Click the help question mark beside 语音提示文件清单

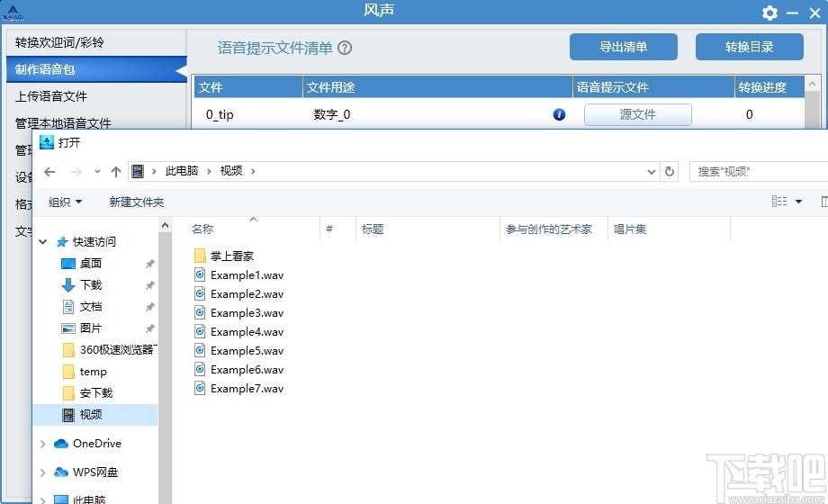tap(345, 48)
